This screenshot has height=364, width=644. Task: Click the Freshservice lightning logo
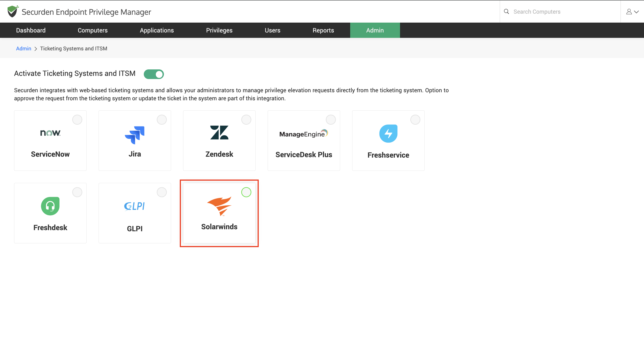(388, 133)
